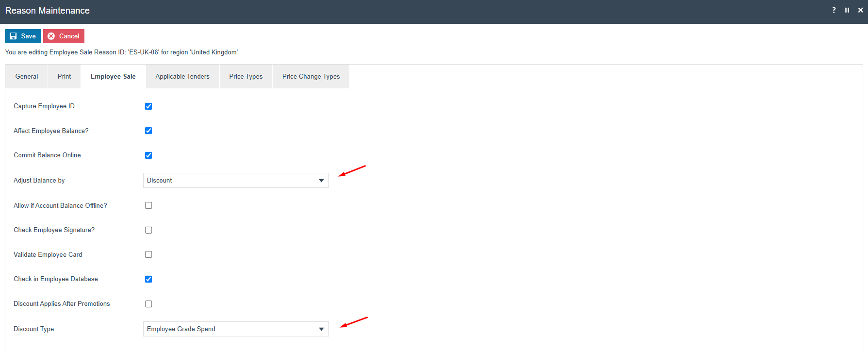The image size is (868, 352).
Task: Click the Reason Maintenance title text
Action: click(48, 11)
